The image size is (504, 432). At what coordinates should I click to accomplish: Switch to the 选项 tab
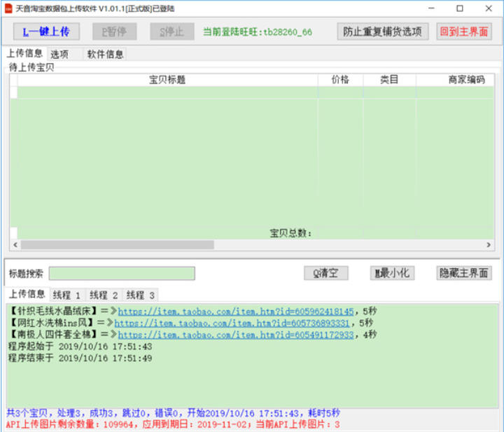click(x=59, y=54)
